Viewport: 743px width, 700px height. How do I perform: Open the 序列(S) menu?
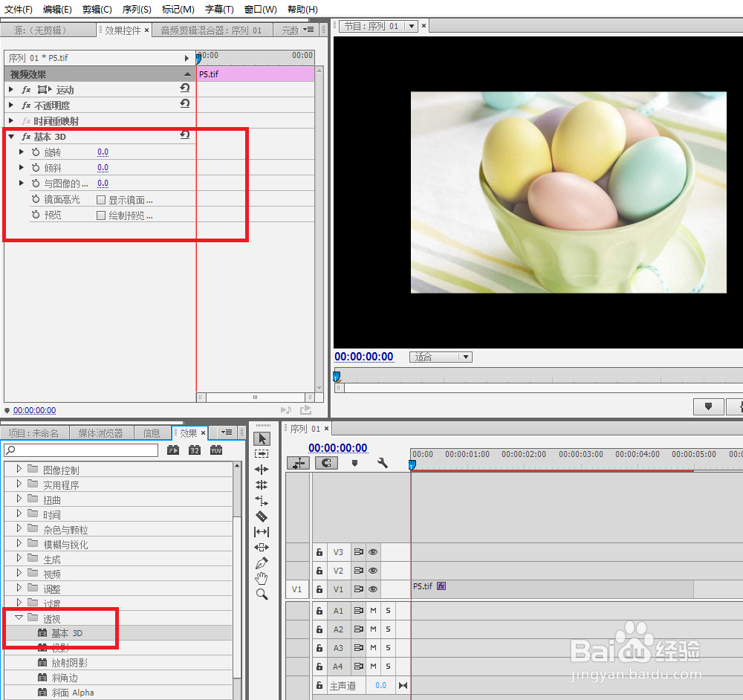pyautogui.click(x=137, y=10)
